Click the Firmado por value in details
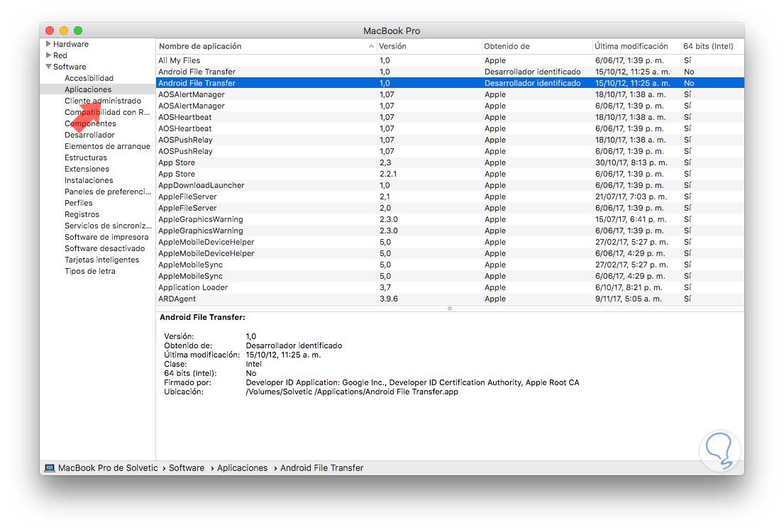This screenshot has height=532, width=784. point(412,382)
